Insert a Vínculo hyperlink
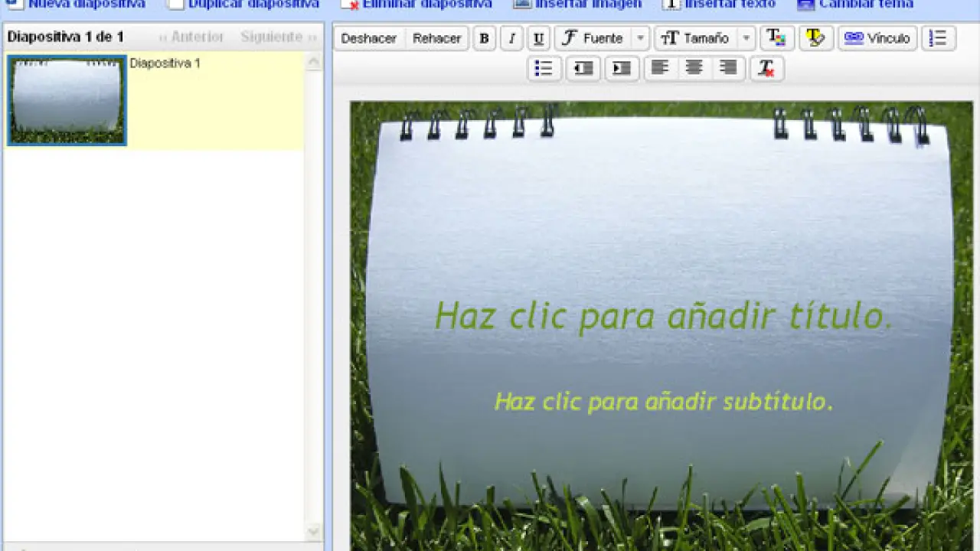Viewport: 980px width, 551px height. [877, 38]
